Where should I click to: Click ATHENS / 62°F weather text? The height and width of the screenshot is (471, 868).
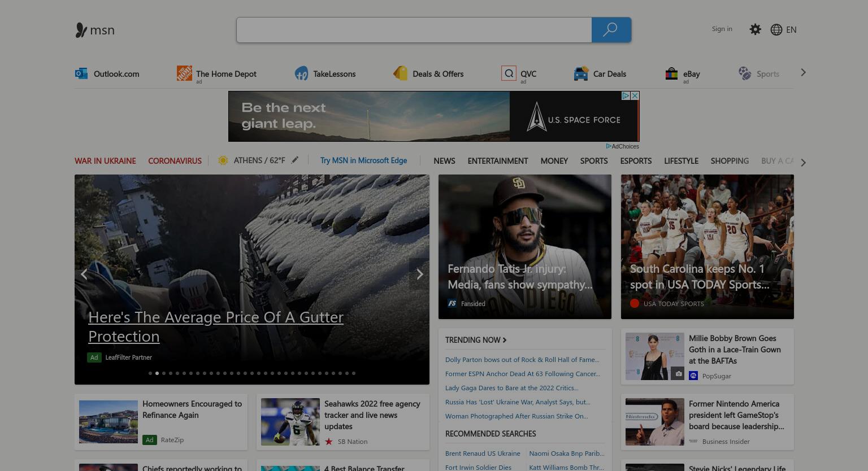[x=259, y=160]
